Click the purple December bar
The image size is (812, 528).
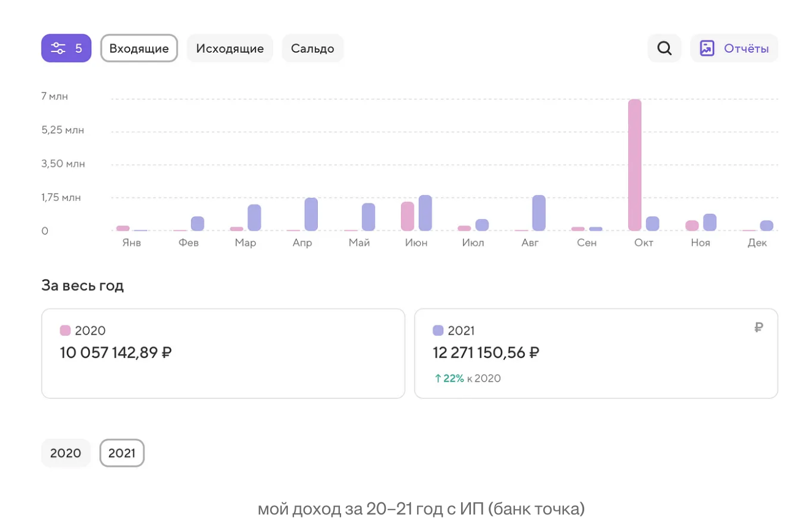pyautogui.click(x=767, y=225)
